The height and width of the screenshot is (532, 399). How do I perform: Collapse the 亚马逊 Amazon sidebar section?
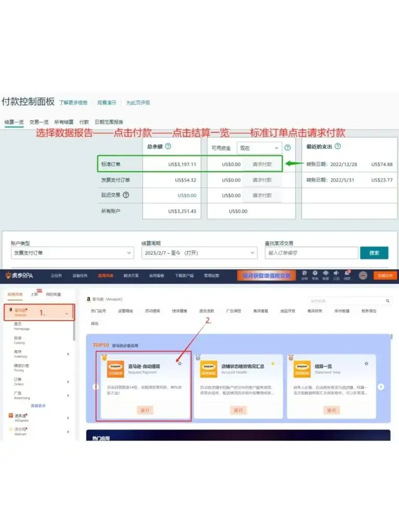[x=66, y=314]
